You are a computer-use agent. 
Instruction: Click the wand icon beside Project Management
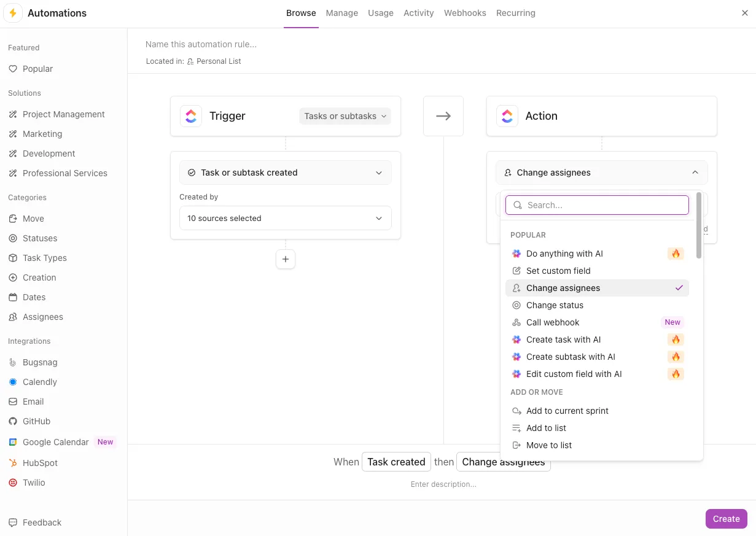(13, 114)
